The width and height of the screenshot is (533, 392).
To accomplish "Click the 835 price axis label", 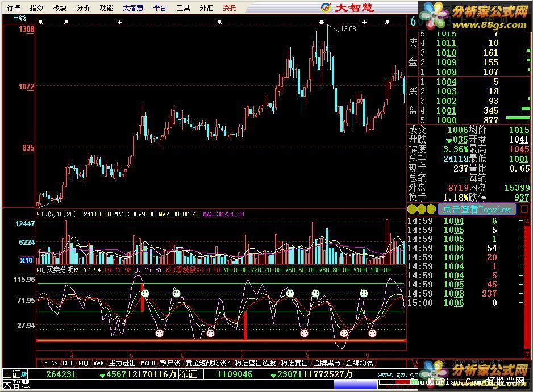I will tap(28, 148).
